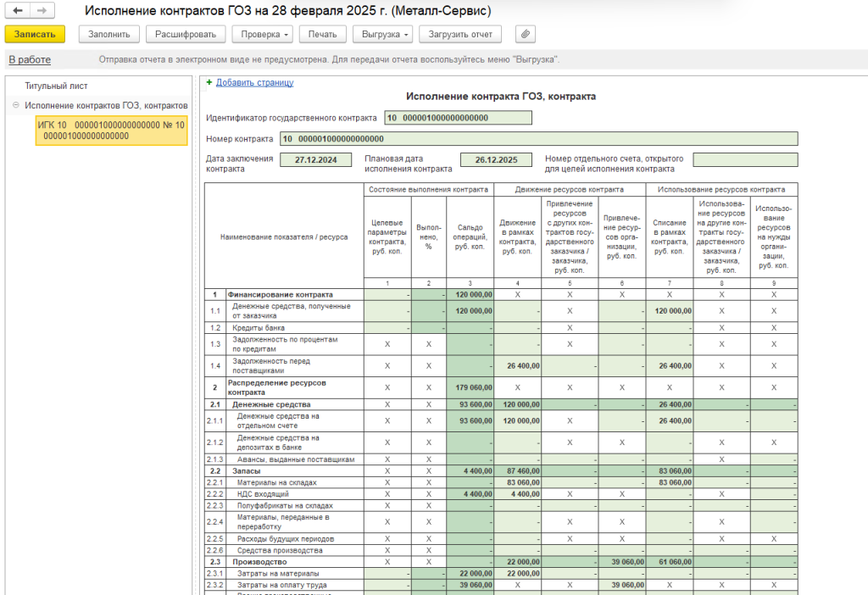The height and width of the screenshot is (595, 868).
Task: Click the Печать button
Action: click(x=323, y=34)
